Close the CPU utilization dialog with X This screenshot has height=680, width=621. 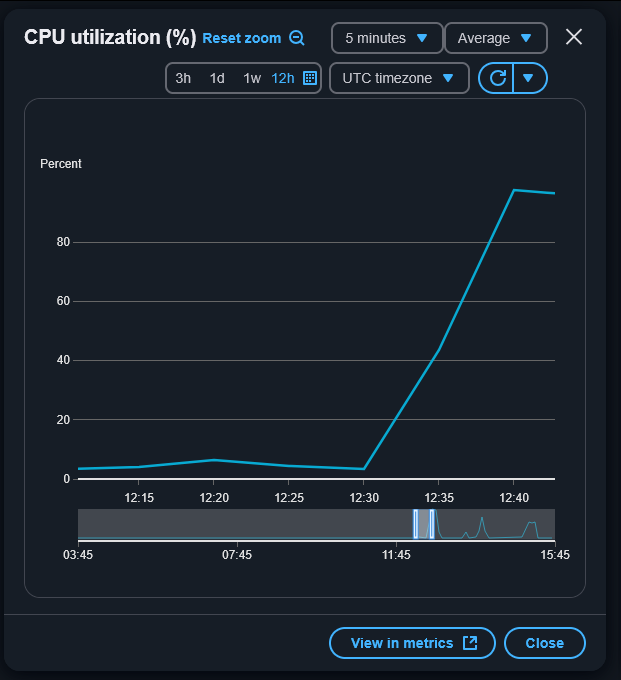pos(574,38)
